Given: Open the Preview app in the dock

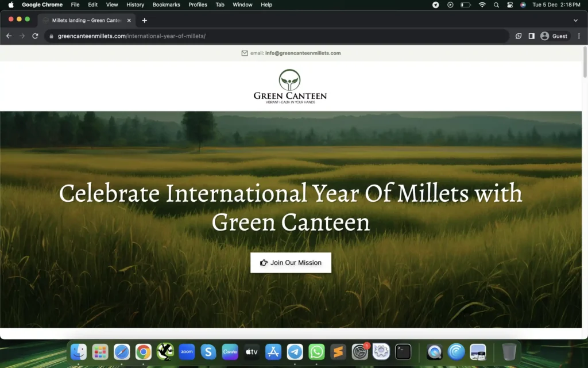Looking at the screenshot, I should (x=478, y=352).
